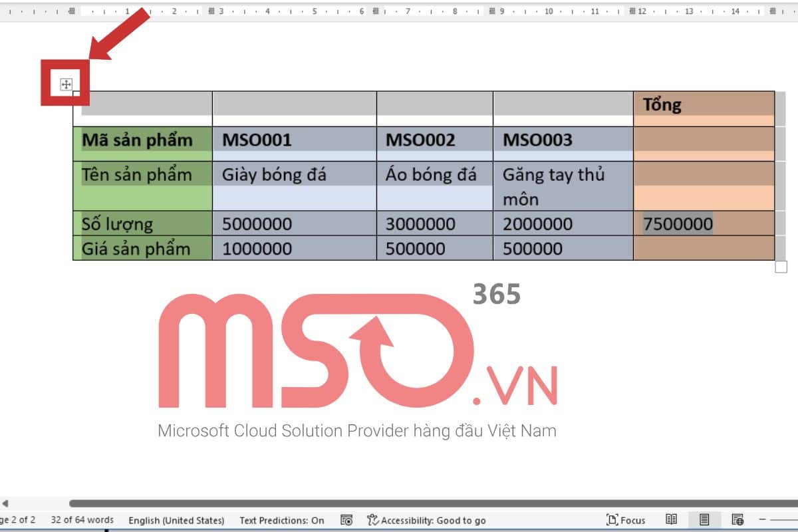Click the Số lượng cell
The height and width of the screenshot is (532, 798).
tap(142, 223)
